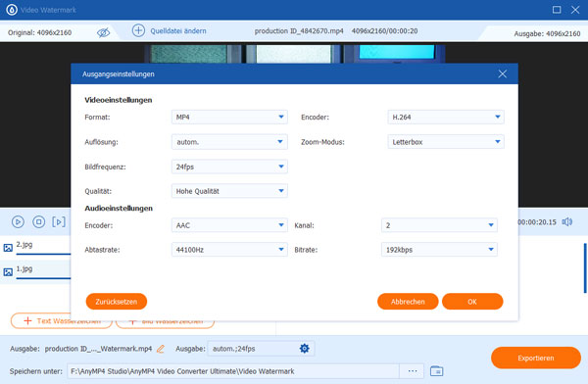Toggle the original preview eye icon
Viewport: 588px width, 384px height.
coord(103,32)
